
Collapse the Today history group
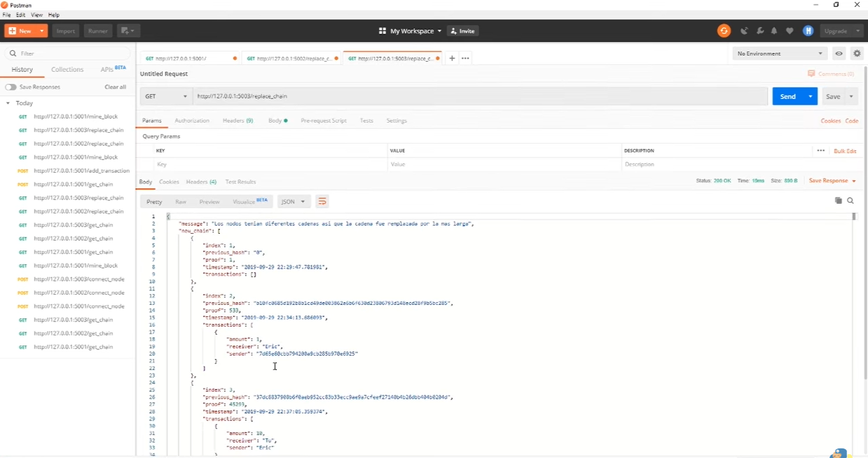8,103
